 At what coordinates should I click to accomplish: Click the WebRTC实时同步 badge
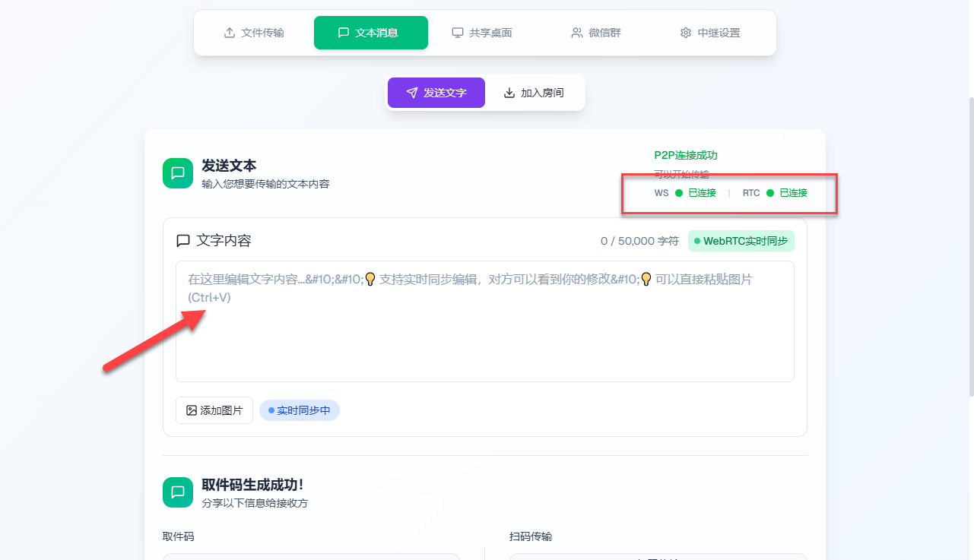(741, 241)
